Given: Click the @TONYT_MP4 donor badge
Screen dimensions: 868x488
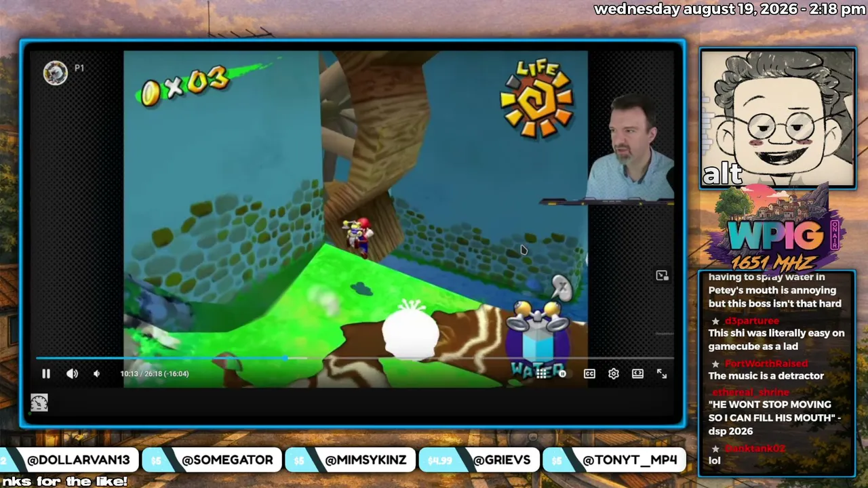Looking at the screenshot, I should [614, 460].
